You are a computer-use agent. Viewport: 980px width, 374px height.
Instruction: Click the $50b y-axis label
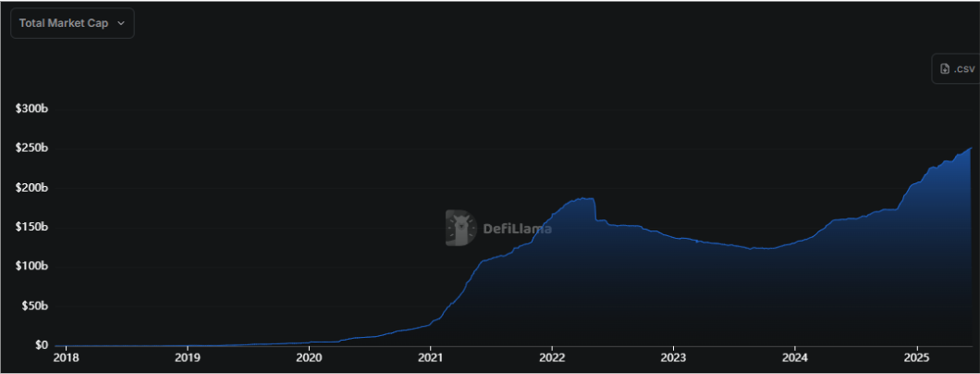pyautogui.click(x=34, y=305)
